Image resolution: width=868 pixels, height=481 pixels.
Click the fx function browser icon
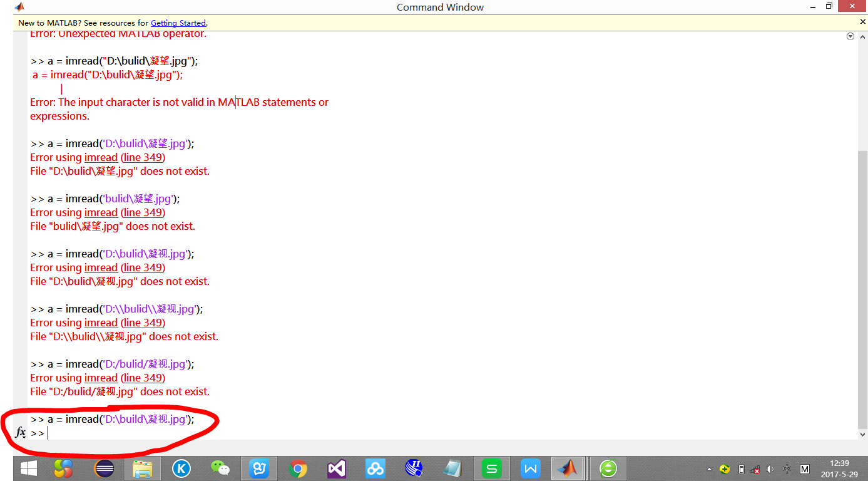21,432
